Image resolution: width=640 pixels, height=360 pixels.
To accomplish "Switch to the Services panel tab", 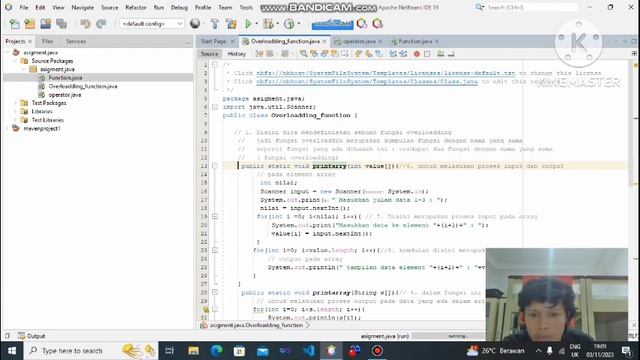I will pyautogui.click(x=76, y=41).
